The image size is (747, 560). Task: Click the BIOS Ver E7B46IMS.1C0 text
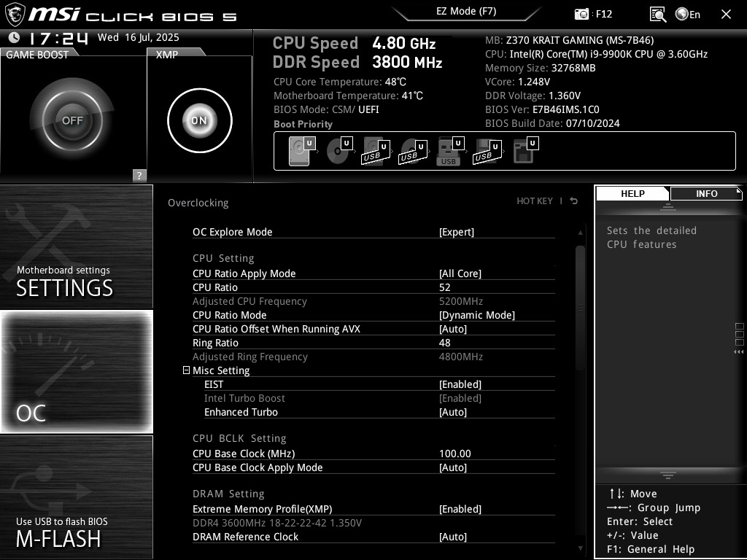point(542,109)
